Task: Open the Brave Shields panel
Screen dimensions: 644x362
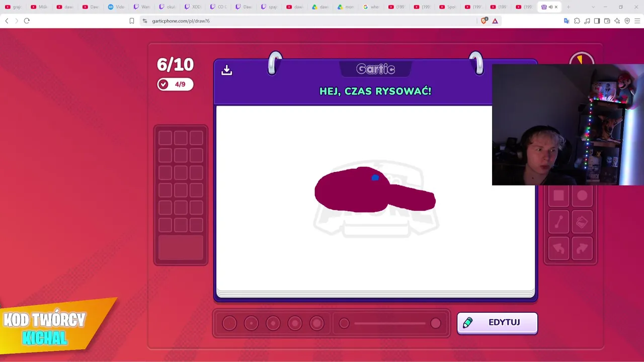Action: (484, 21)
